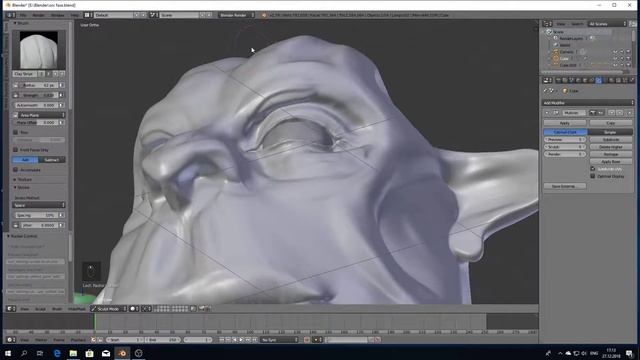The height and width of the screenshot is (360, 640).
Task: Collapse the Multires modifier panel arrow
Action: [x=547, y=113]
